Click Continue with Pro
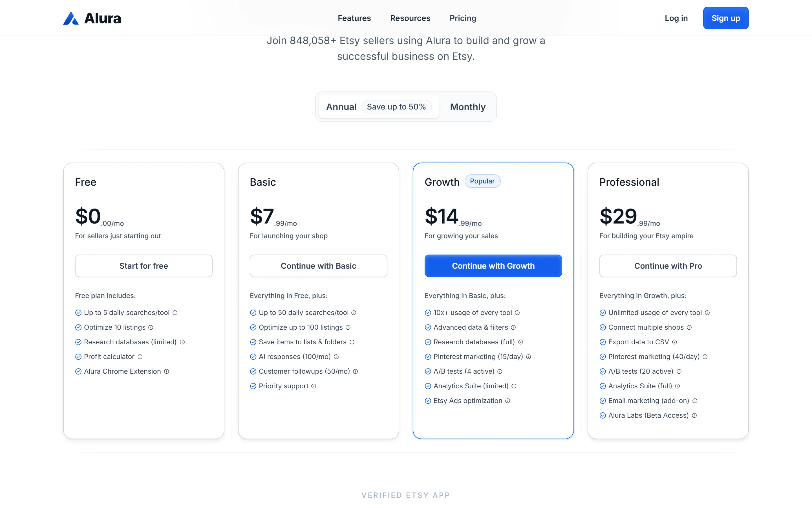812x508 pixels. 668,266
